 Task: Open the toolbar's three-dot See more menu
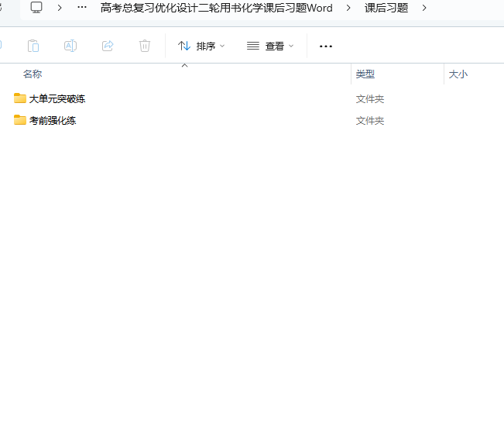326,46
